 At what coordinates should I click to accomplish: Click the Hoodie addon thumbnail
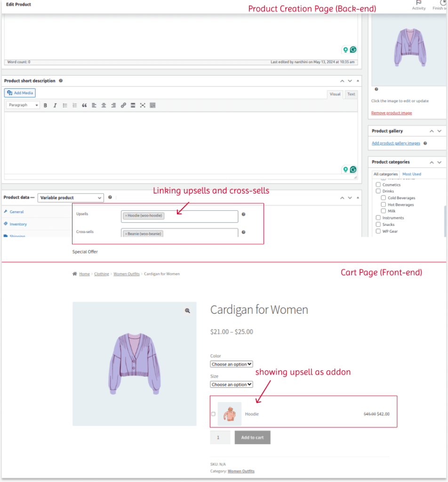(230, 414)
